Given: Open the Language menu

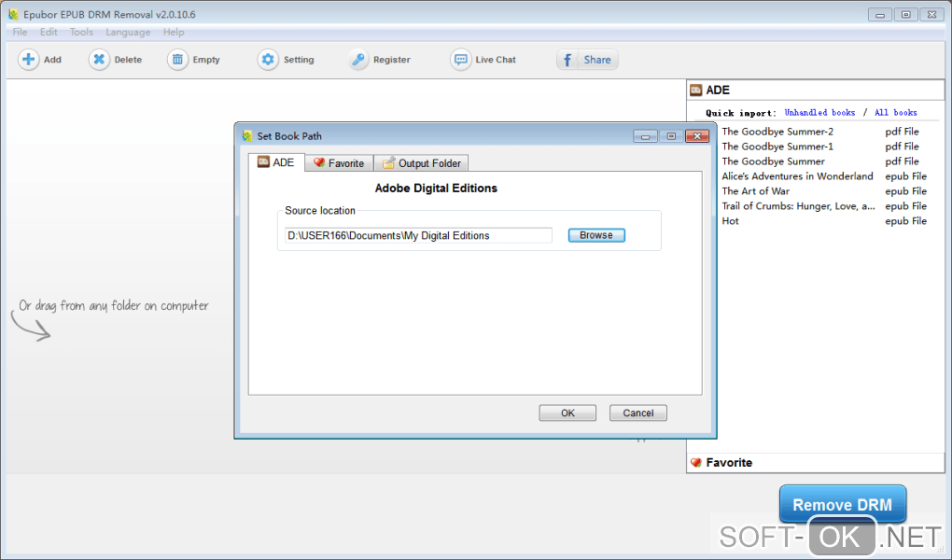Looking at the screenshot, I should 128,32.
